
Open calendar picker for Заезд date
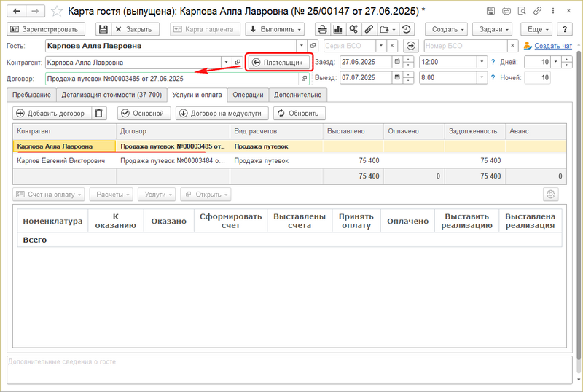396,62
